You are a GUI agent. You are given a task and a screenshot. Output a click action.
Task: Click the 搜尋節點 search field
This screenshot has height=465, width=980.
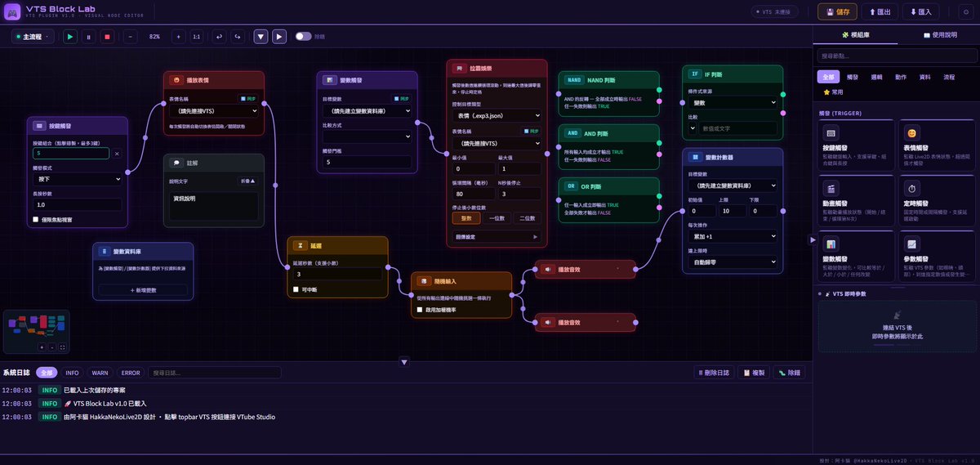click(x=896, y=56)
